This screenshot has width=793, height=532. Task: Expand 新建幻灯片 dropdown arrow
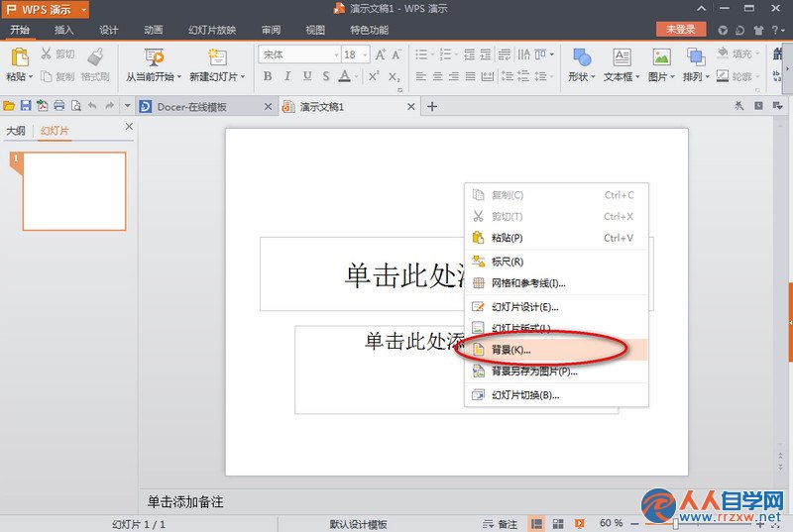[x=243, y=77]
